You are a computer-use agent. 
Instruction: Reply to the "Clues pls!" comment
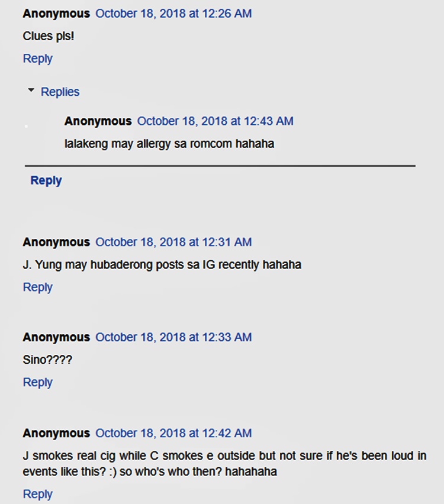click(x=37, y=59)
